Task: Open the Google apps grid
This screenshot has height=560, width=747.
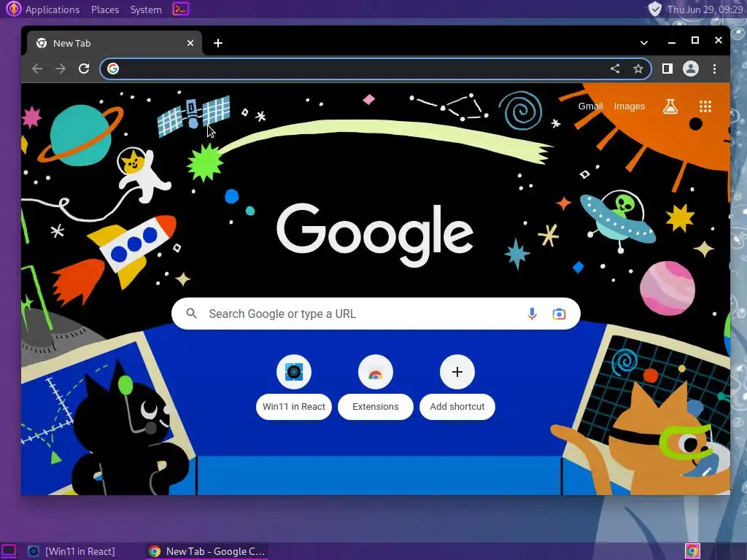Action: coord(705,106)
